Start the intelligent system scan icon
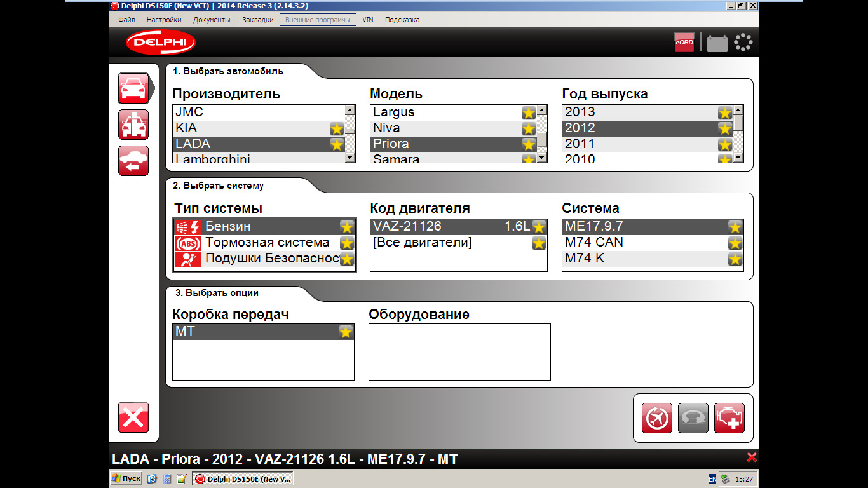This screenshot has height=488, width=868. tap(657, 418)
